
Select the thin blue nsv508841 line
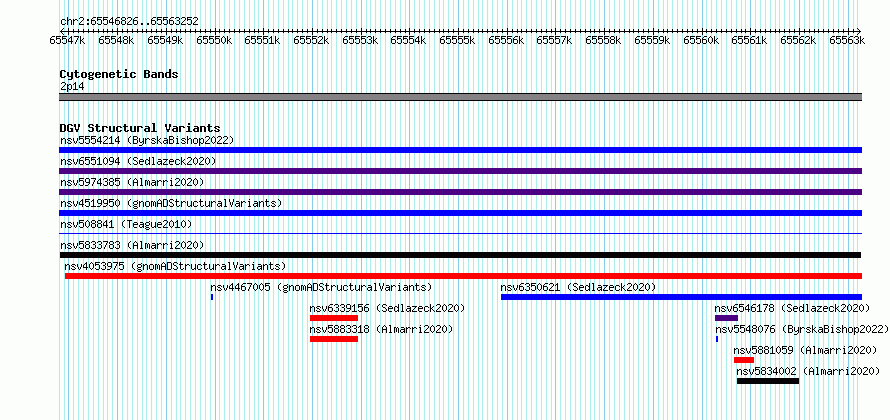(x=460, y=233)
